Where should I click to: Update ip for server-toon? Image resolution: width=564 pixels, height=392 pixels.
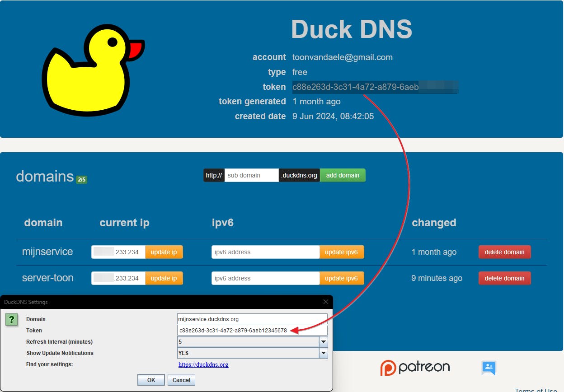pyautogui.click(x=164, y=278)
